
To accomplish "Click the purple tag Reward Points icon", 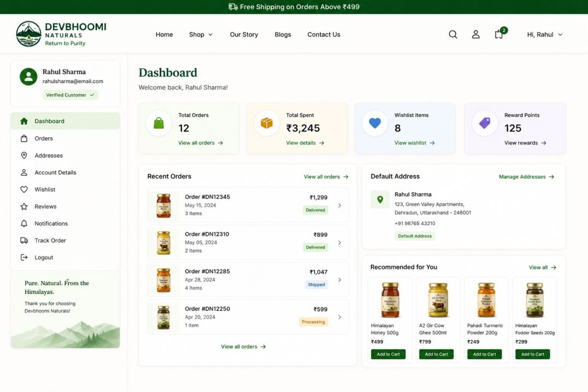I will pos(485,123).
